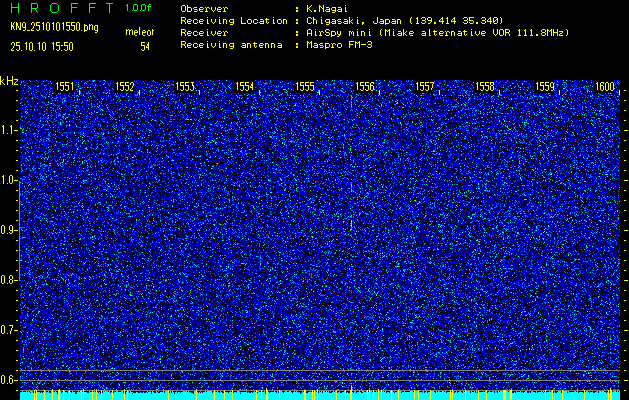Click the 1.0 frequency axis label
Viewport: 629px width, 400px height.
9,180
